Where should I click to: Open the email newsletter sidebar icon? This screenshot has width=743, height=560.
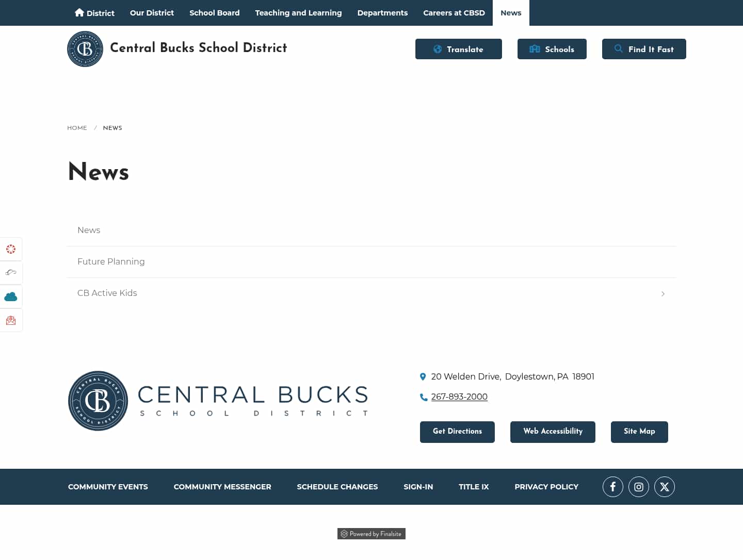click(11, 320)
